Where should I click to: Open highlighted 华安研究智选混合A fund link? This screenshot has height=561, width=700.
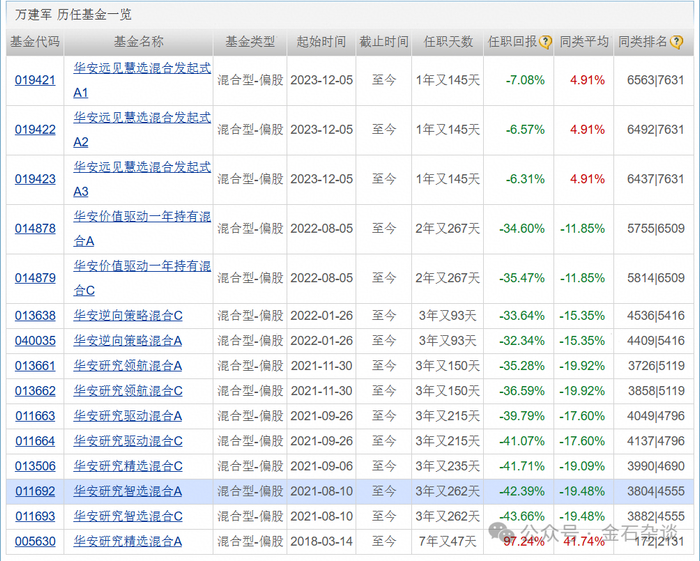(128, 491)
